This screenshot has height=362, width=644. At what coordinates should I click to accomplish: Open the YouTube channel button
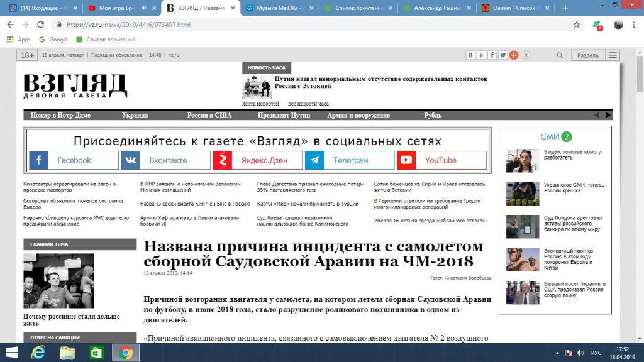tap(442, 160)
